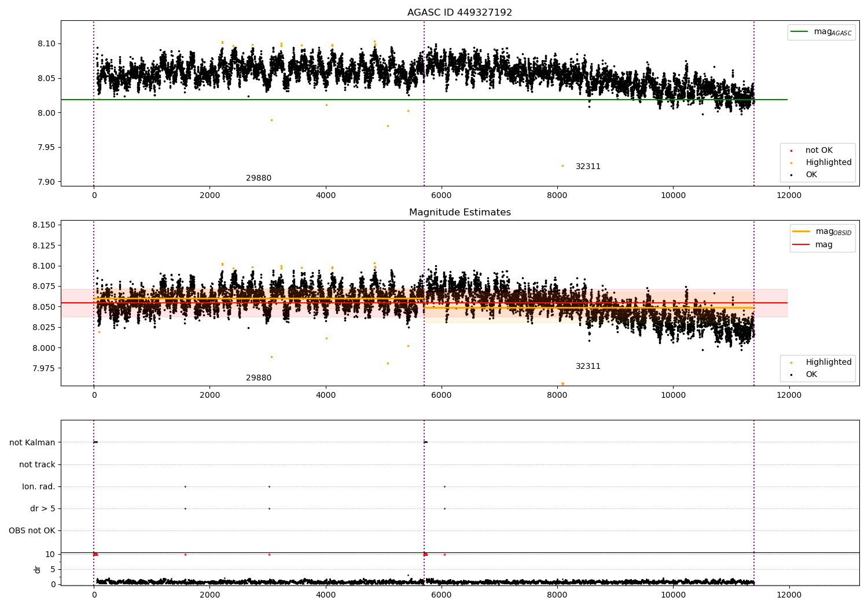Image resolution: width=868 pixels, height=608 pixels.
Task: Click the orange outlier point beside 32311
Action: pyautogui.click(x=562, y=166)
